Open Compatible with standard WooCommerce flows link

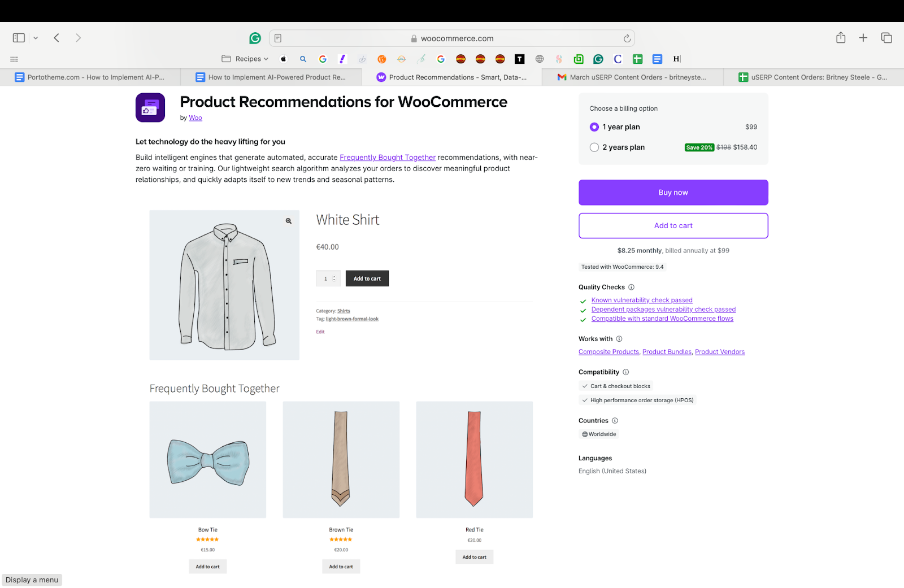click(662, 319)
